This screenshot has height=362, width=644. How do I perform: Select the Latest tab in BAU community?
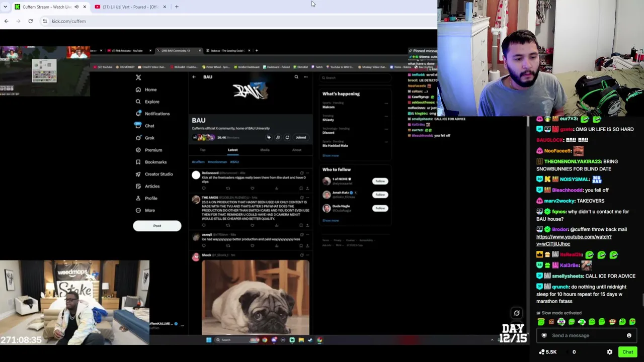click(x=232, y=150)
